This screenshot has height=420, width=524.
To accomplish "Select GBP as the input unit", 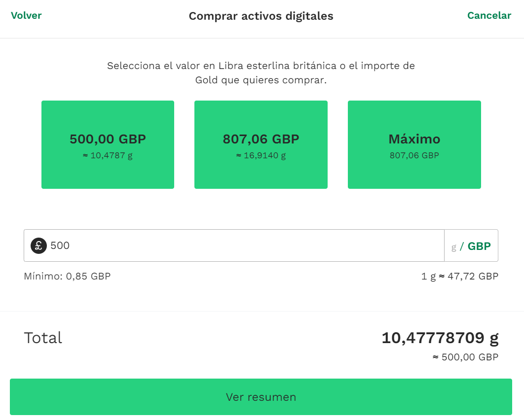I will click(x=480, y=245).
